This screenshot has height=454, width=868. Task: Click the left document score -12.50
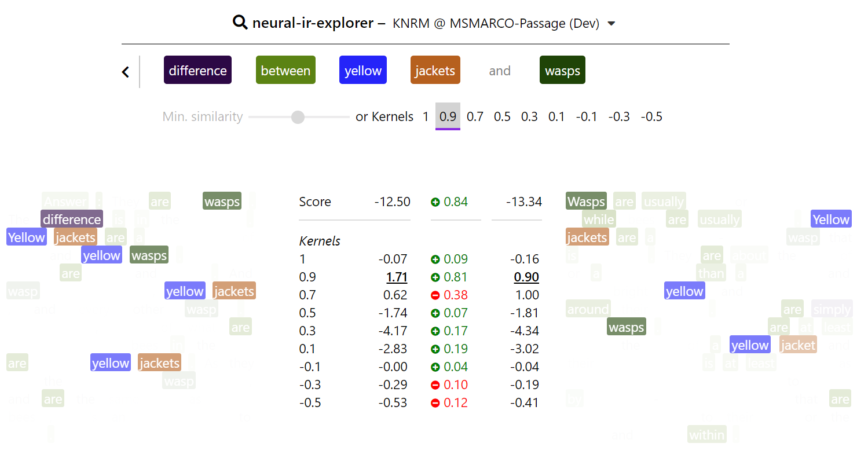[x=392, y=202]
